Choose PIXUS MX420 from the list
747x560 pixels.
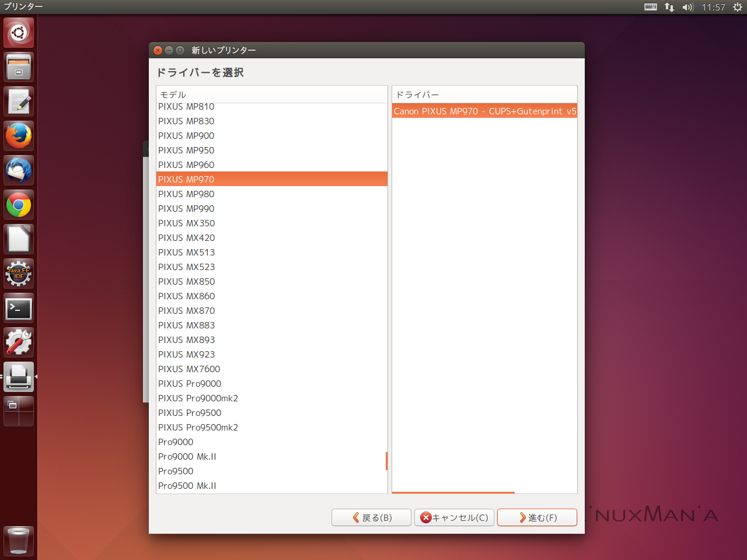272,237
